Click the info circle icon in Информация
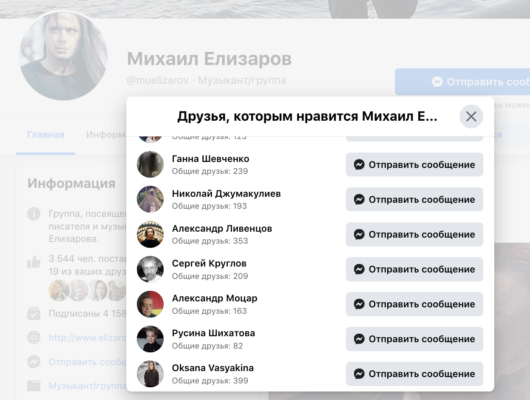The image size is (530, 400). [34, 214]
